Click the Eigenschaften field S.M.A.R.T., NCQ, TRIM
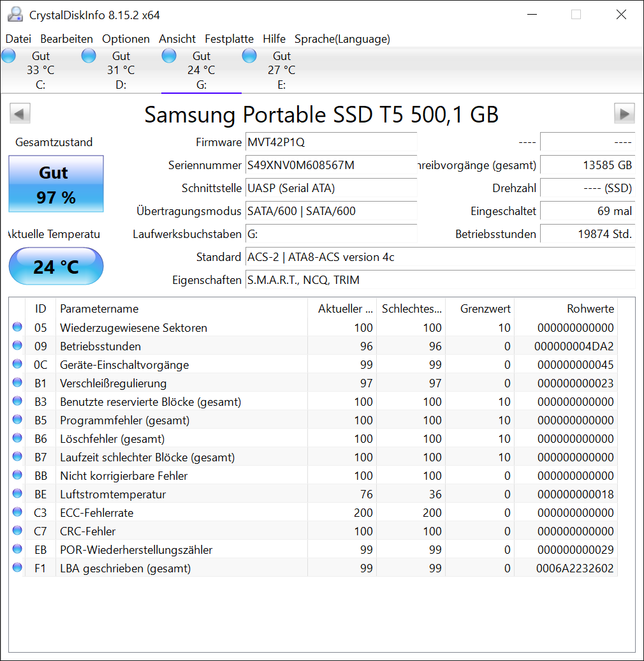Screen dimensions: 644x661 (x=440, y=280)
